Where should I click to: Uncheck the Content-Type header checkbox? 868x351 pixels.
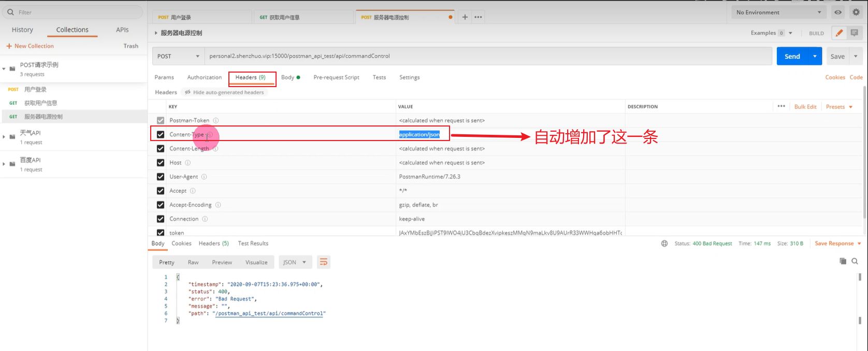(161, 135)
